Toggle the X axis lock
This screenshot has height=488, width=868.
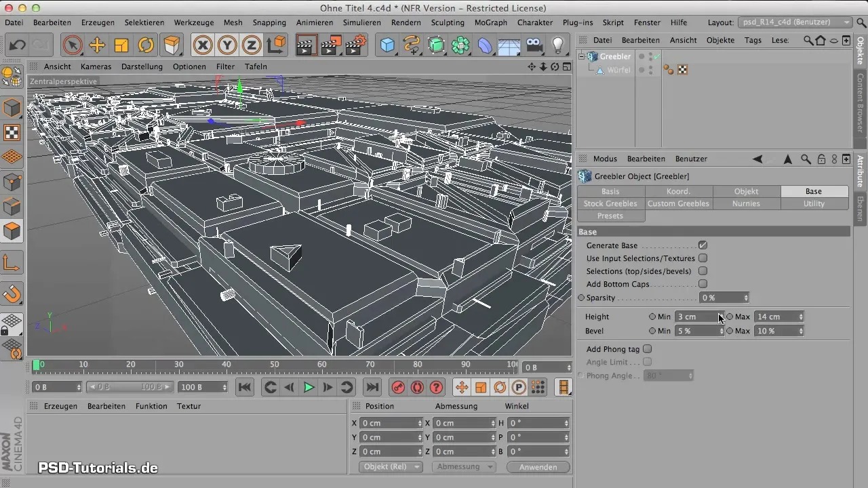pyautogui.click(x=203, y=45)
